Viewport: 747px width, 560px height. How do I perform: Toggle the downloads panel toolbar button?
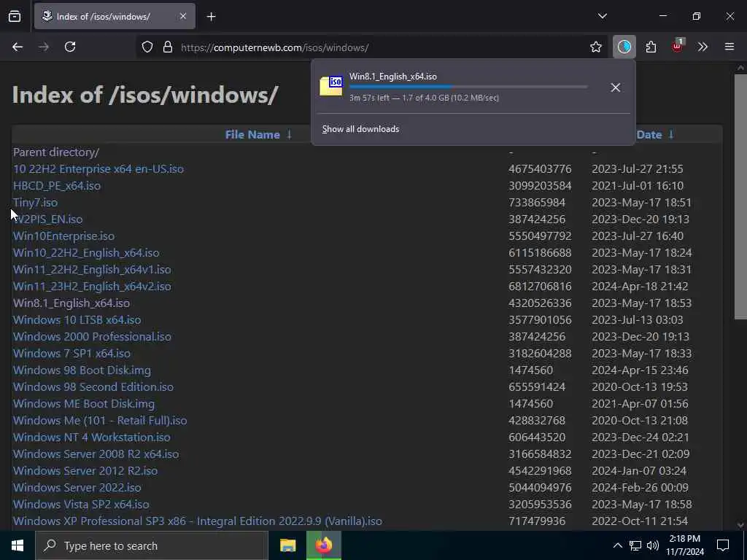point(624,47)
